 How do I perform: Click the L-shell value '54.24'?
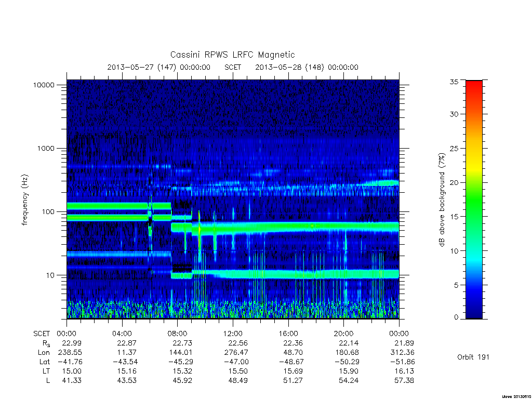pos(349,380)
